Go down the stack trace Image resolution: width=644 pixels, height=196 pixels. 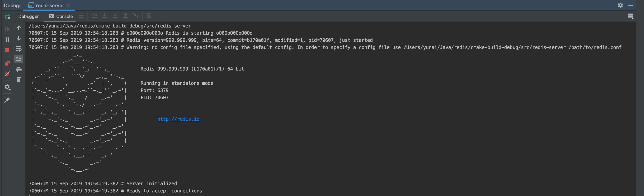[19, 38]
